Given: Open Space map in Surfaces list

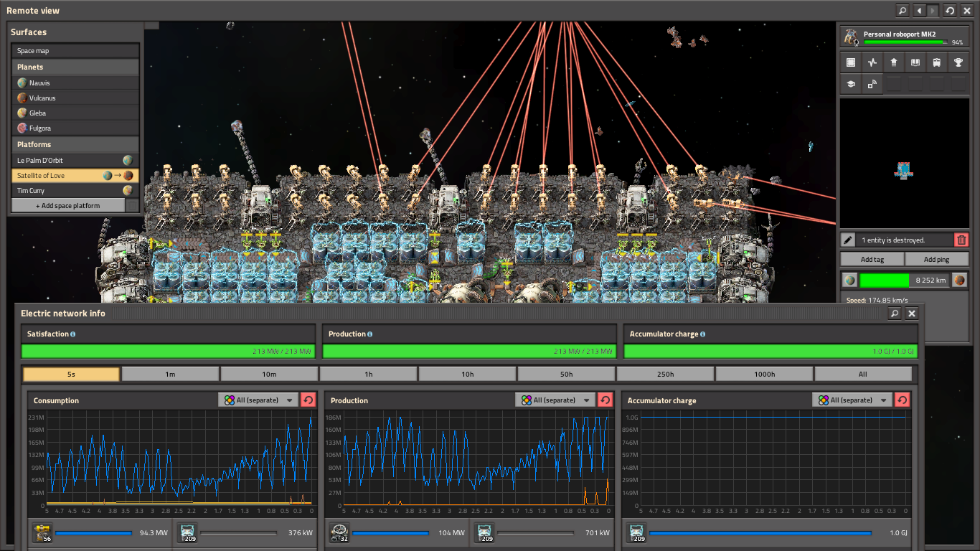Looking at the screenshot, I should [75, 51].
